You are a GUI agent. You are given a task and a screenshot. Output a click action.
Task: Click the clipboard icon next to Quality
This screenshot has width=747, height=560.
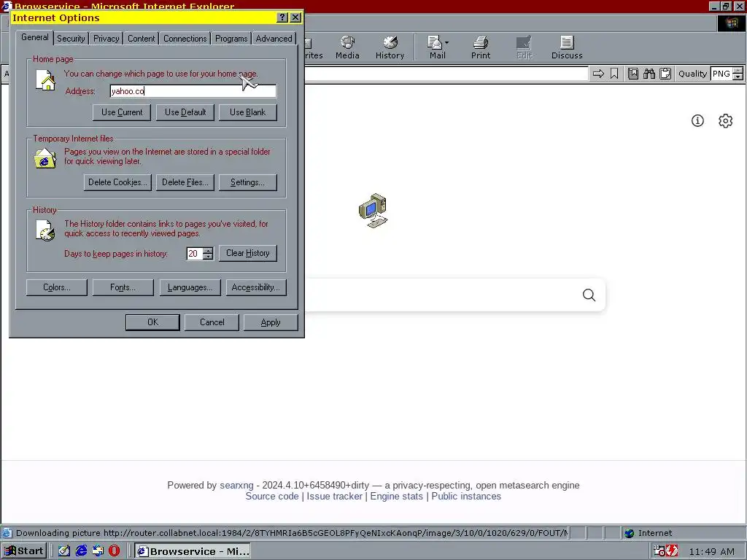coord(665,74)
